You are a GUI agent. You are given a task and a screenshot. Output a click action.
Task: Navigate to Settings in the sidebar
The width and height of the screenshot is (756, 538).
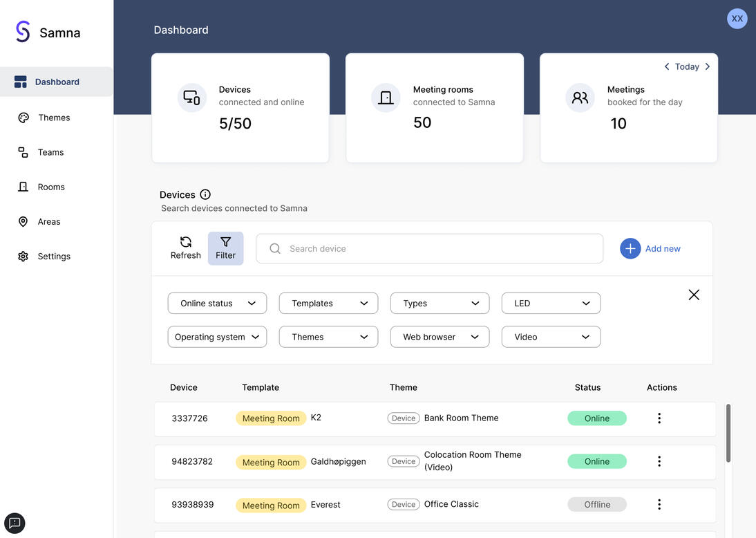[54, 257]
